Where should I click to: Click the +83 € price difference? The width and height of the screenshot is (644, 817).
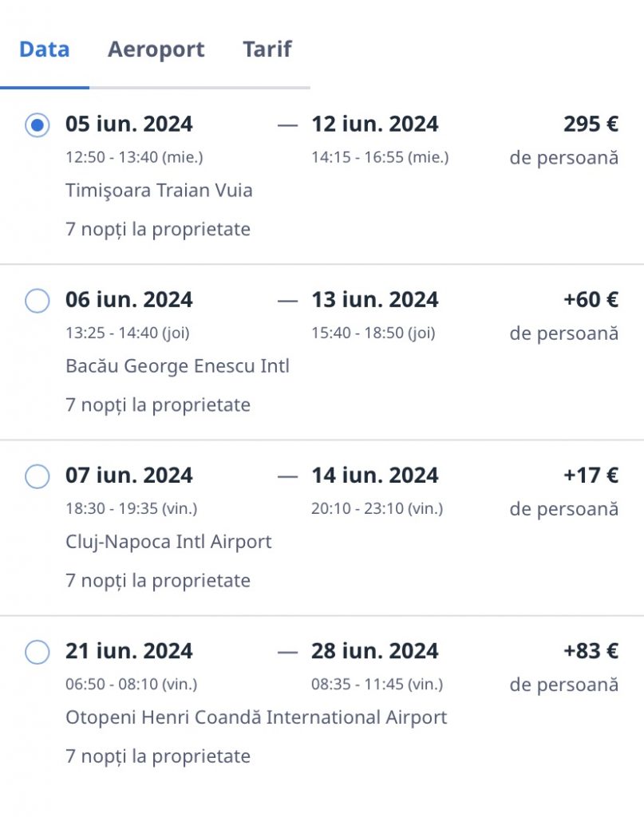(591, 651)
